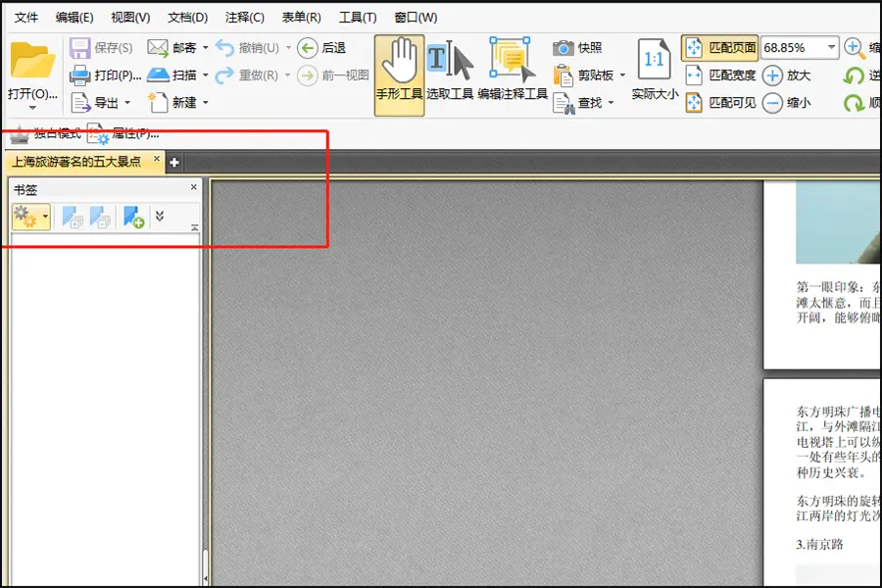Image resolution: width=882 pixels, height=588 pixels.
Task: Expand the 扫描 dropdown arrow
Action: pos(206,74)
